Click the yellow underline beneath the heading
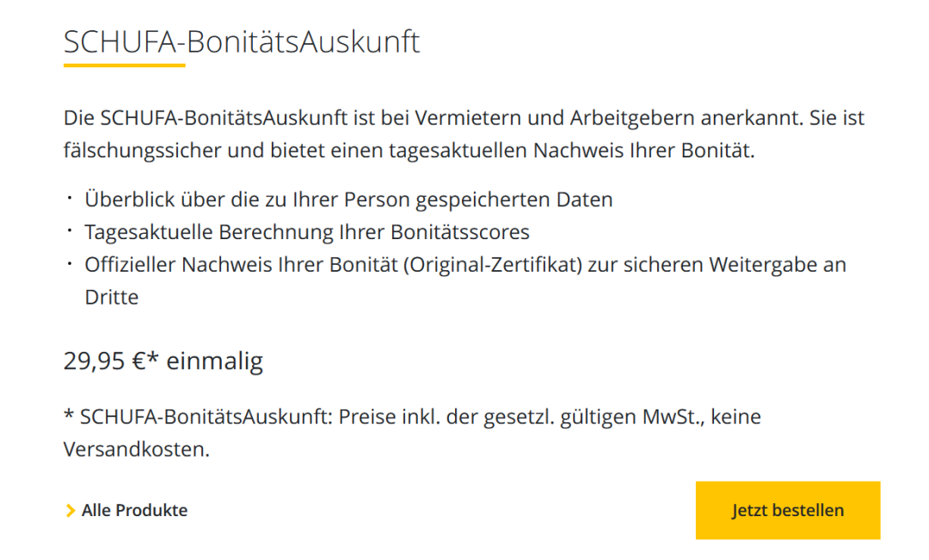Image resolution: width=929 pixels, height=560 pixels. click(x=124, y=65)
